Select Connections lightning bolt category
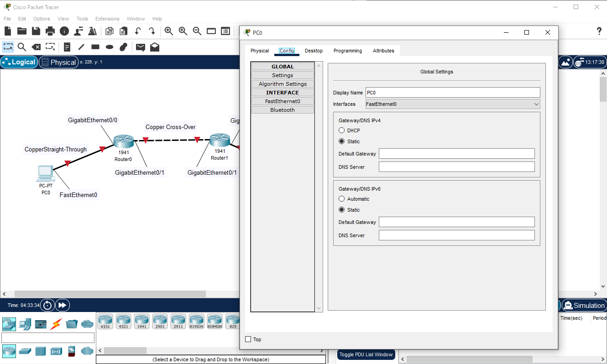The image size is (607, 364). point(56,324)
